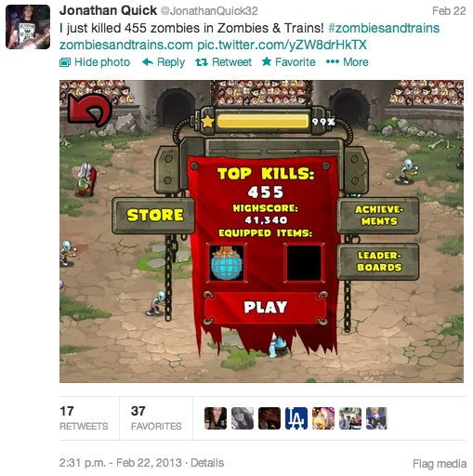Image resolution: width=473 pixels, height=476 pixels.
Task: Click the yellow 99% progress bar
Action: pos(263,122)
